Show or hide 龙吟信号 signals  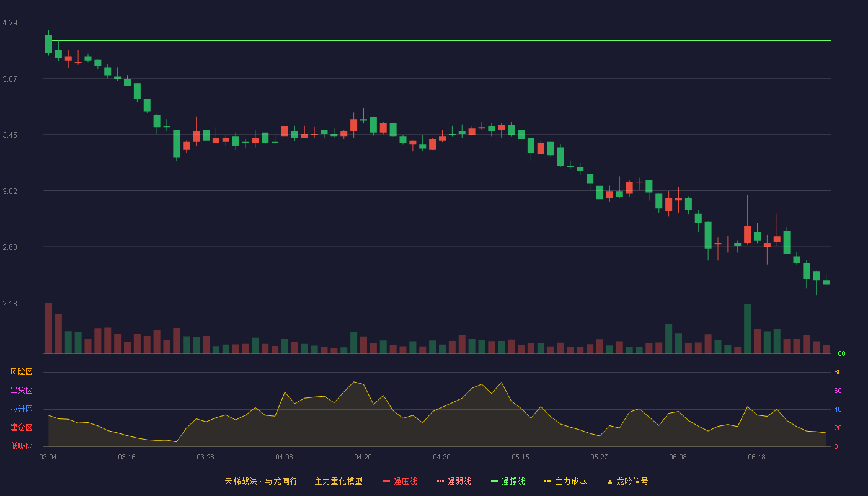click(x=627, y=481)
